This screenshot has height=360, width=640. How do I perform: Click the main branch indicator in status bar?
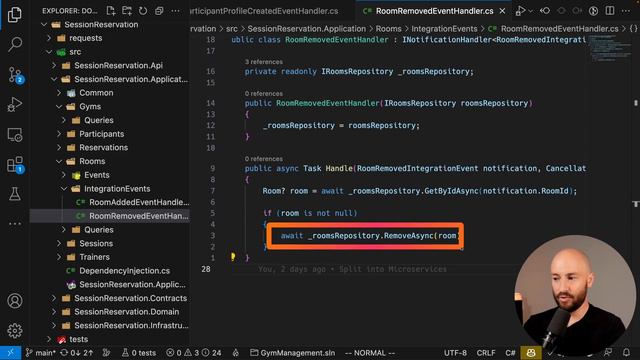coord(40,353)
